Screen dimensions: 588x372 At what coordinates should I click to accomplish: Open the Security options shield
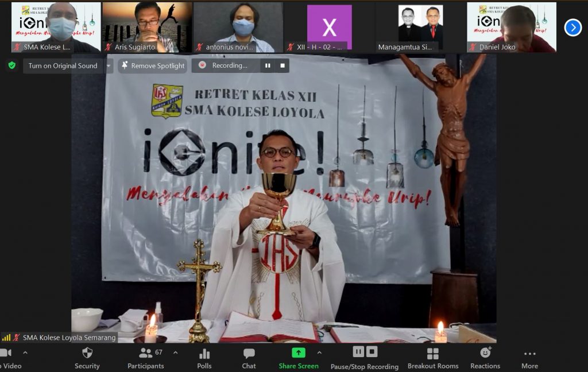click(87, 358)
